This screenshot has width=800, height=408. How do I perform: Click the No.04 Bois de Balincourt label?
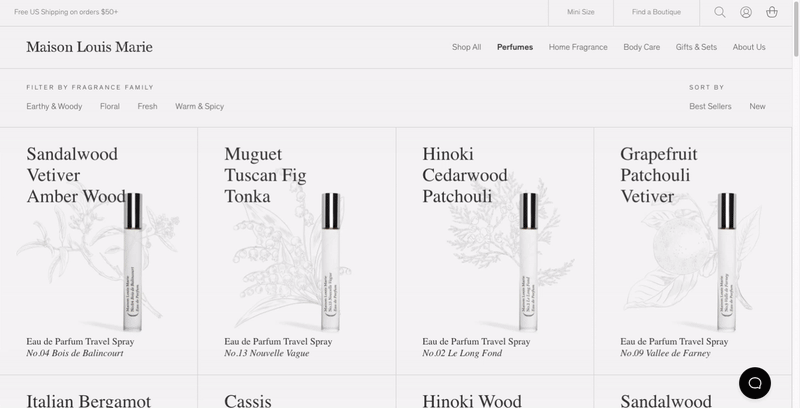click(x=75, y=353)
